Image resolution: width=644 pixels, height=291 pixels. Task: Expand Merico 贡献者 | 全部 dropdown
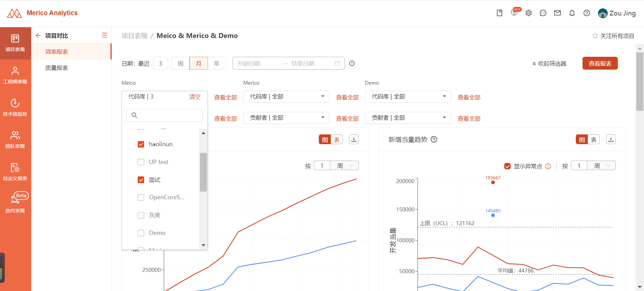pyautogui.click(x=286, y=118)
